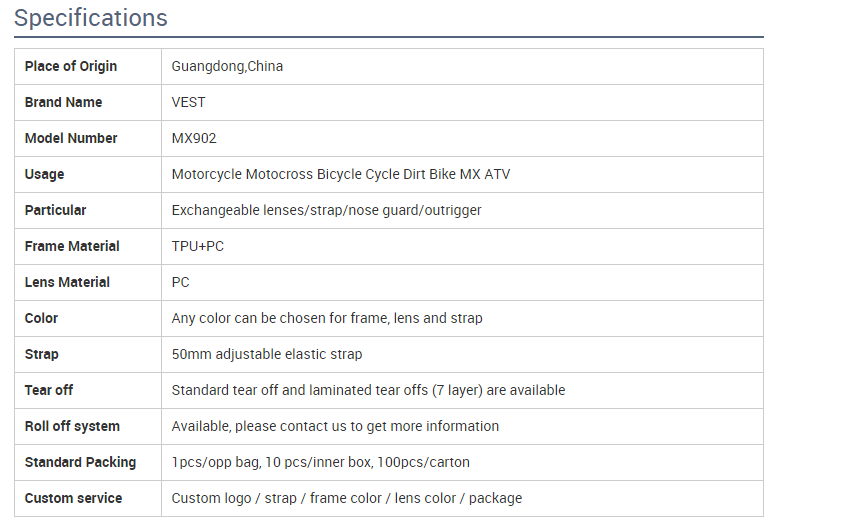853x522 pixels.
Task: Click the Particular row label
Action: click(x=55, y=210)
